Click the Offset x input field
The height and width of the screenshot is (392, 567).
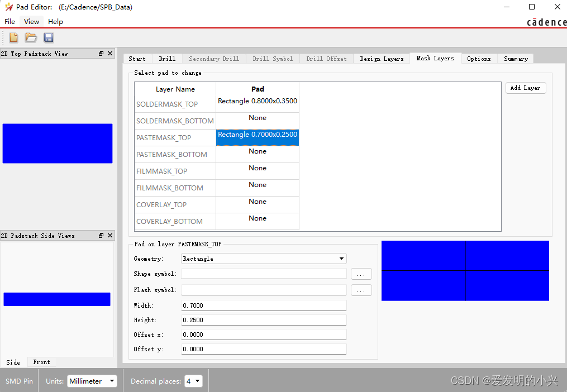(264, 334)
